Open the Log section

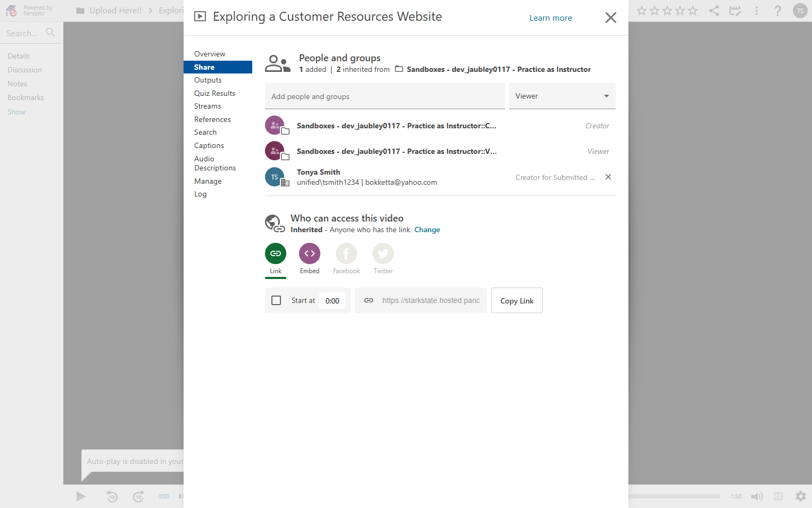pos(201,194)
